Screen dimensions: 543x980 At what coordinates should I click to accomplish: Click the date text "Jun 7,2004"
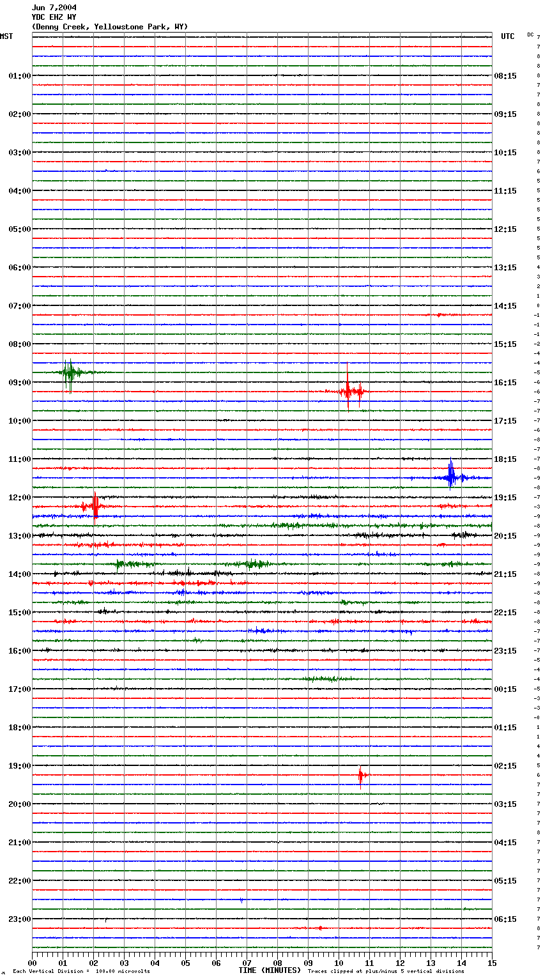pos(54,8)
